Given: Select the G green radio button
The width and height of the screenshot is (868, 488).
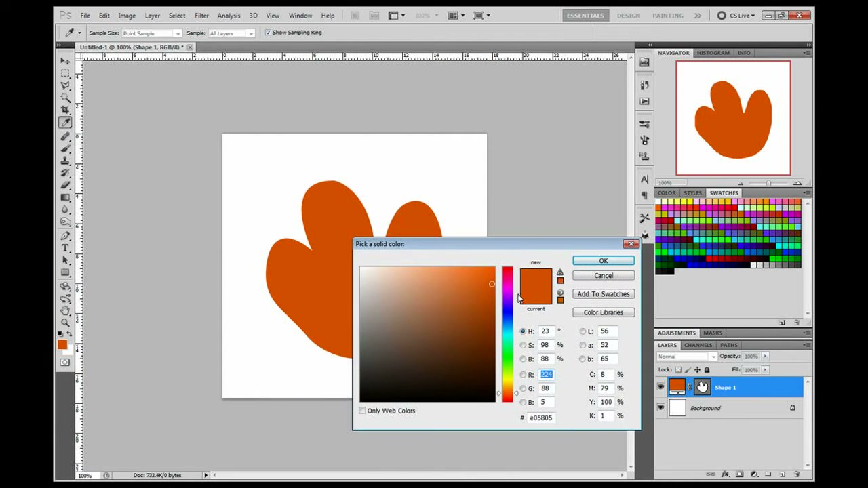Looking at the screenshot, I should (x=523, y=388).
